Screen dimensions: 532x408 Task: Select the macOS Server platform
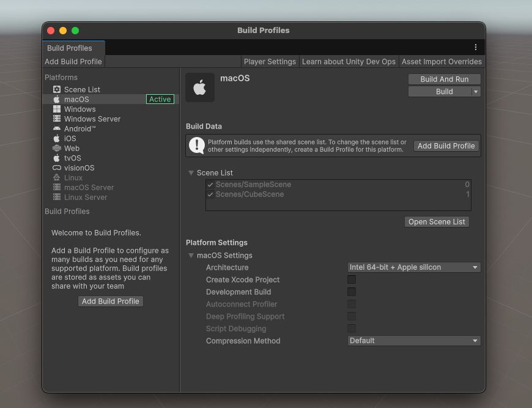click(x=111, y=187)
